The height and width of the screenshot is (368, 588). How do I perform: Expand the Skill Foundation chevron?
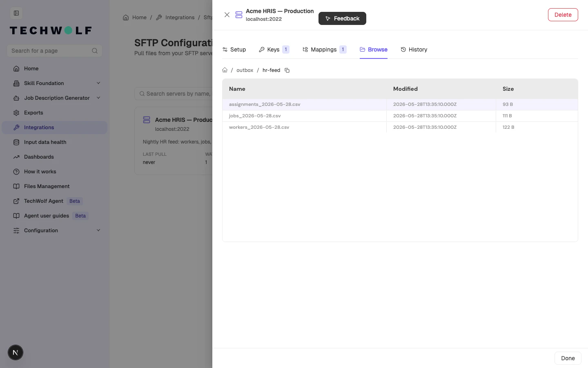pos(98,83)
